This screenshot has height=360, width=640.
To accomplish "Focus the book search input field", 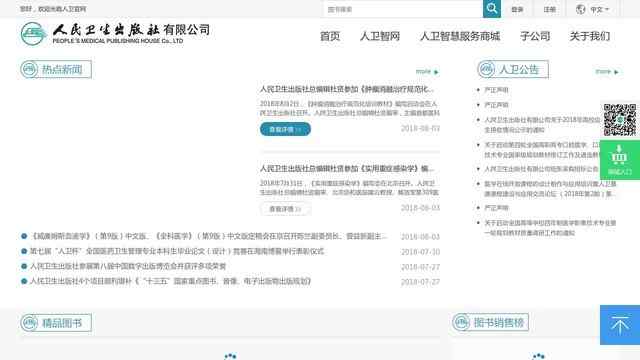I will pos(403,9).
